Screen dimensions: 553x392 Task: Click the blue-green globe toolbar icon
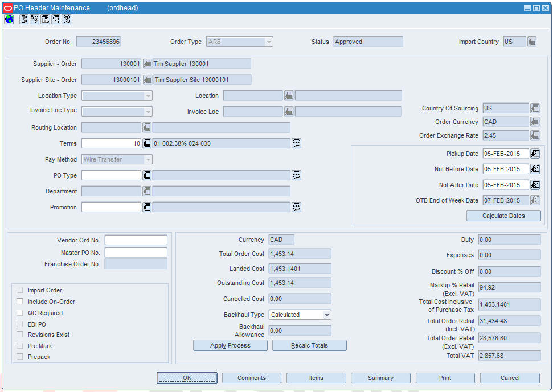[x=9, y=19]
